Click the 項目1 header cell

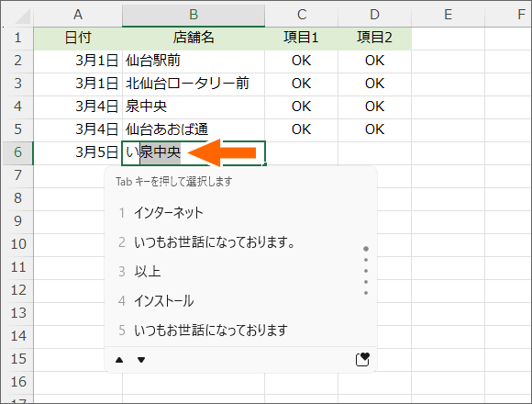coord(301,38)
